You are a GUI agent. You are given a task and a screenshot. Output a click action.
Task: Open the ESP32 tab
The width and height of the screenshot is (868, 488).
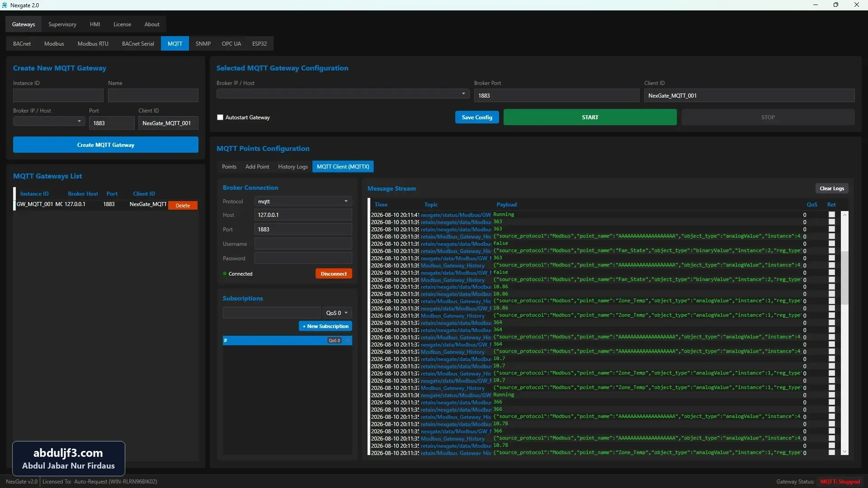[259, 44]
